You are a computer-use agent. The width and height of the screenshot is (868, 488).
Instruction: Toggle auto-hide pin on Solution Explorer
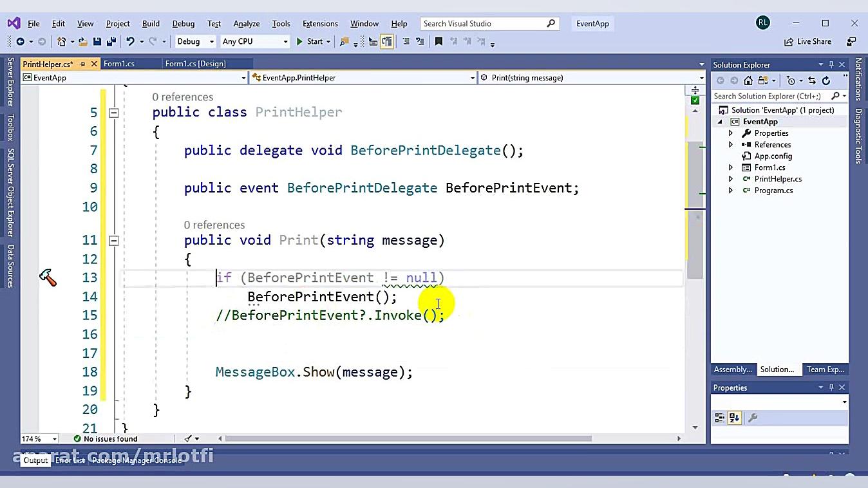pos(831,64)
